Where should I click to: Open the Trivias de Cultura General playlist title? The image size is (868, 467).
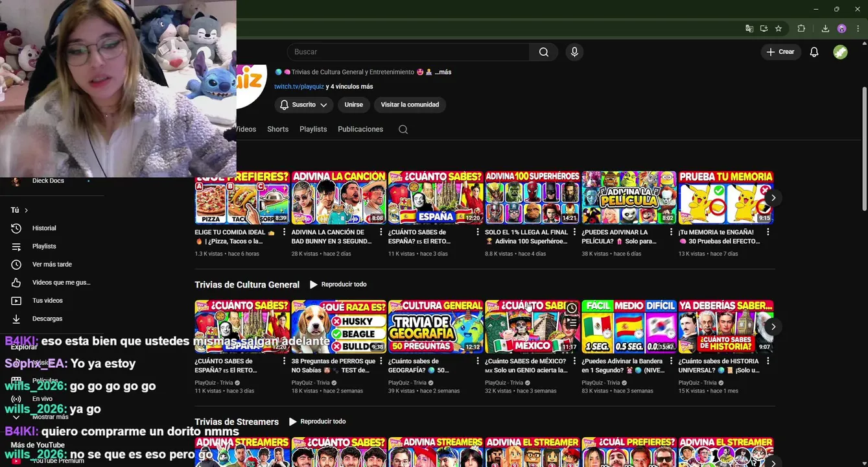[247, 285]
